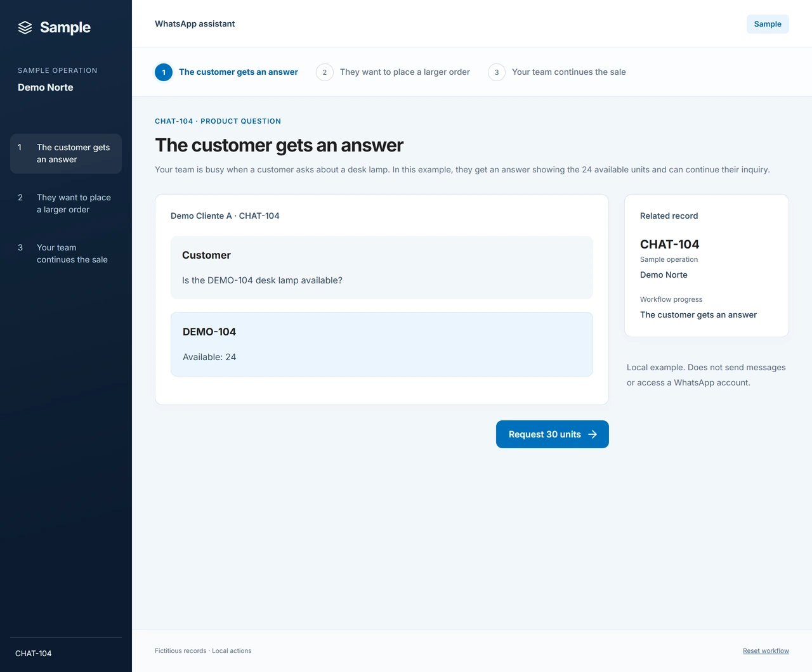Click the 'Fictitious records · Local actions' footer text

(x=203, y=651)
